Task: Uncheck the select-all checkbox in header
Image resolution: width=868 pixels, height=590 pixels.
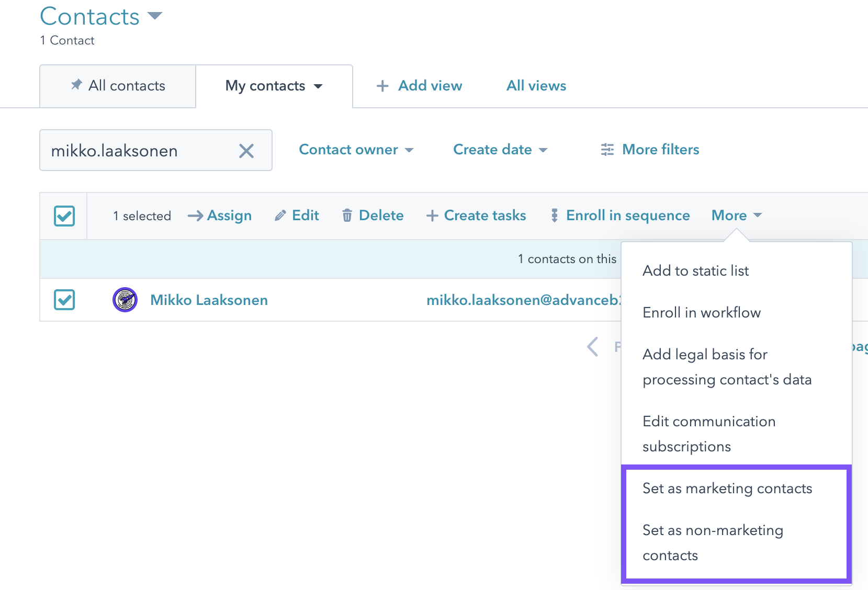Action: pyautogui.click(x=64, y=216)
